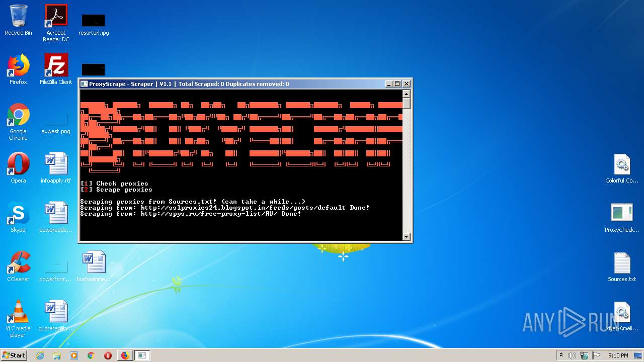This screenshot has width=644, height=362.
Task: Launch VLC media player shortcut
Action: (x=18, y=319)
